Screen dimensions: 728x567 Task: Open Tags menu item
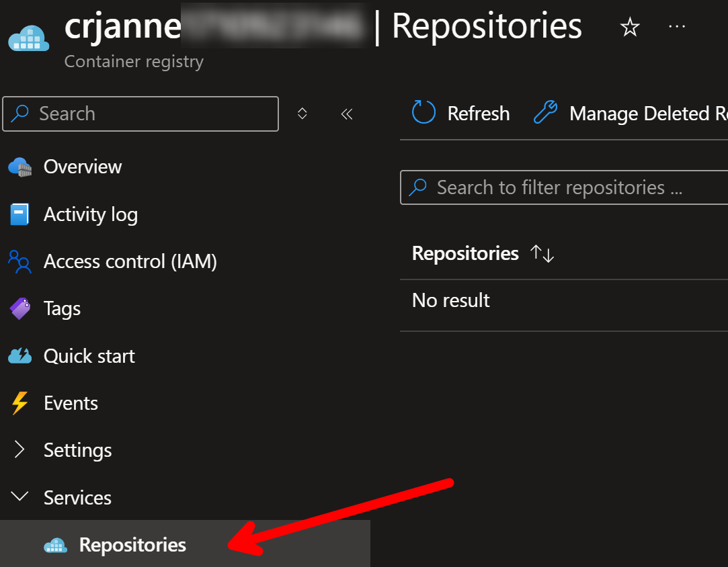pyautogui.click(x=62, y=309)
